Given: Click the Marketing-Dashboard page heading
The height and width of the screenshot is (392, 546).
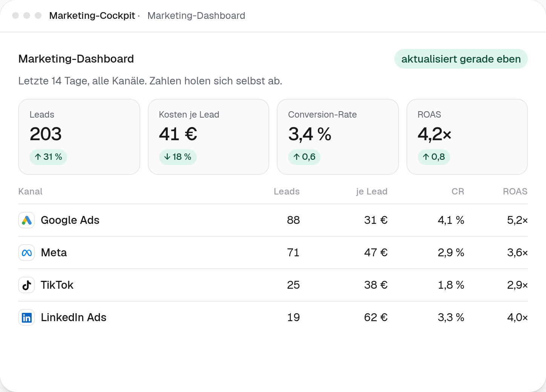Looking at the screenshot, I should (x=76, y=59).
